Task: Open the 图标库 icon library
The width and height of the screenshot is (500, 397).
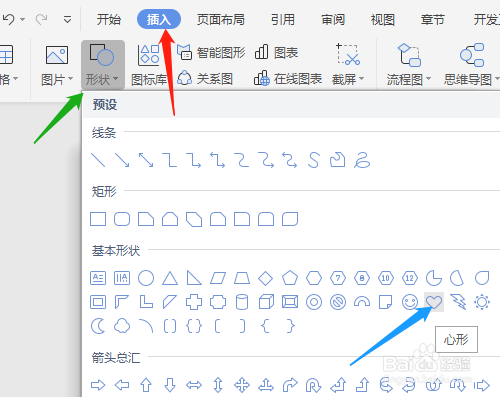Action: (149, 65)
